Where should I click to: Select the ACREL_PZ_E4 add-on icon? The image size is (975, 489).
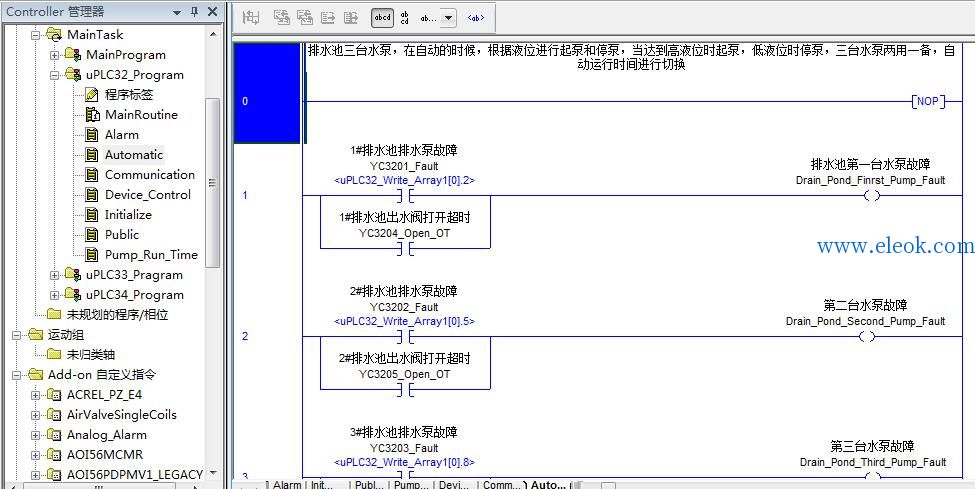click(54, 395)
